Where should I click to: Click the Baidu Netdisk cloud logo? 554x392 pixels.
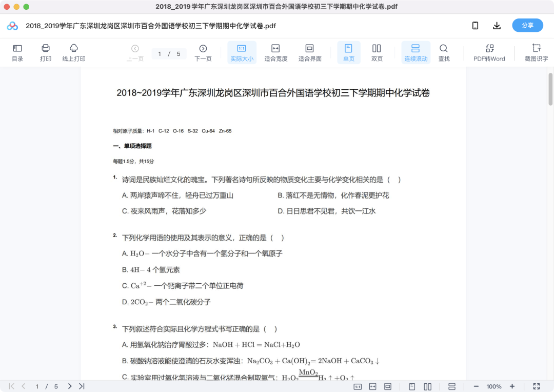coord(12,26)
